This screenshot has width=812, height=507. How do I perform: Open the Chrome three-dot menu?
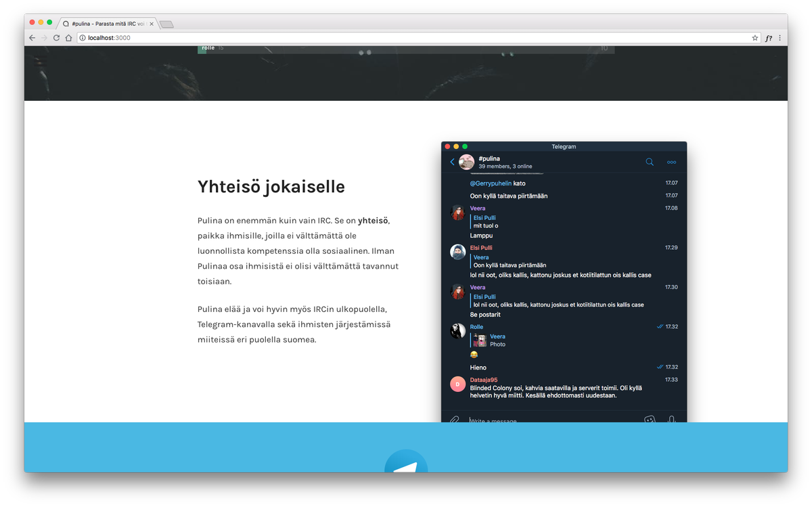tap(780, 38)
